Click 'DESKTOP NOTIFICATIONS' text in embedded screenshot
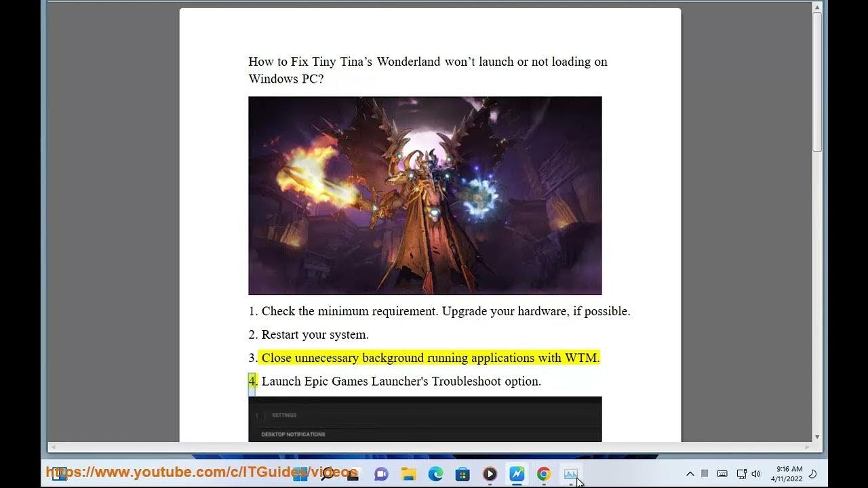868x488 pixels. pyautogui.click(x=293, y=434)
